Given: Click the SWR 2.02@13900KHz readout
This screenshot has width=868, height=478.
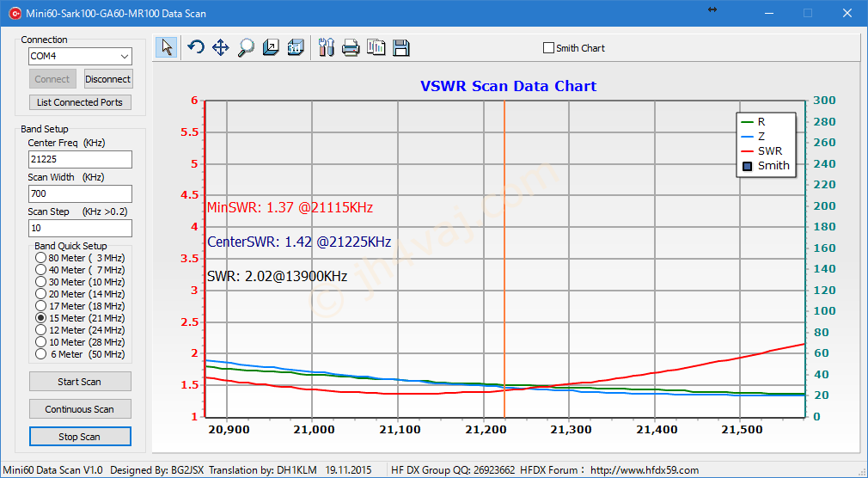Looking at the screenshot, I should pyautogui.click(x=278, y=276).
